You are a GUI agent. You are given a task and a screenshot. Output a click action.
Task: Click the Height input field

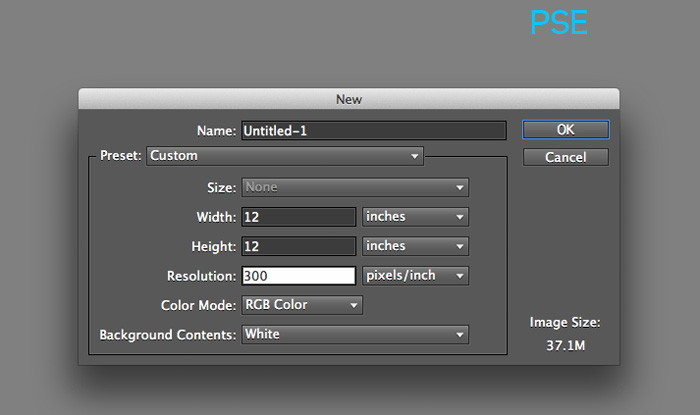pyautogui.click(x=299, y=246)
